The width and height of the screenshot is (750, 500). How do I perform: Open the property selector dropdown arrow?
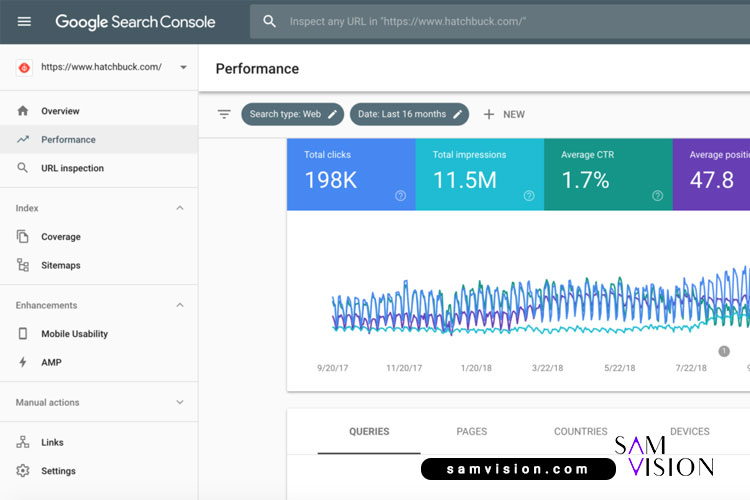183,67
